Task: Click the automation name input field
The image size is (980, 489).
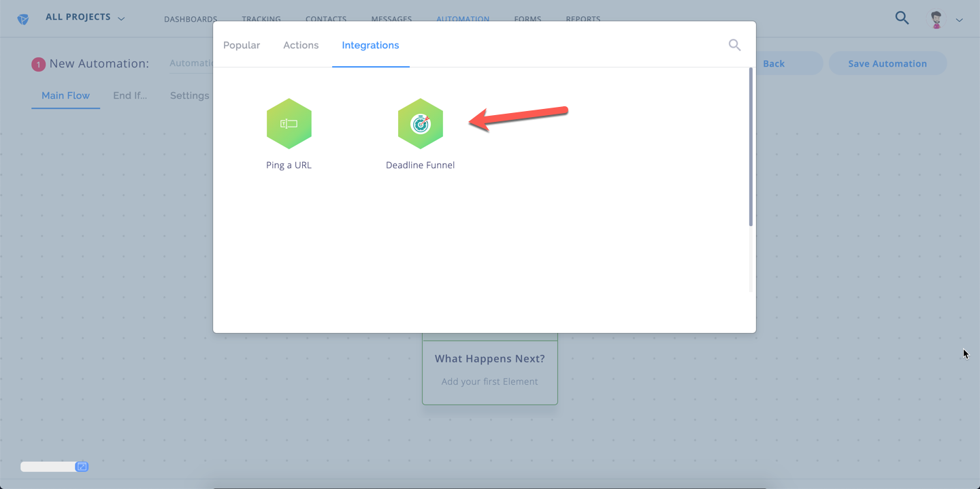Action: 191,63
